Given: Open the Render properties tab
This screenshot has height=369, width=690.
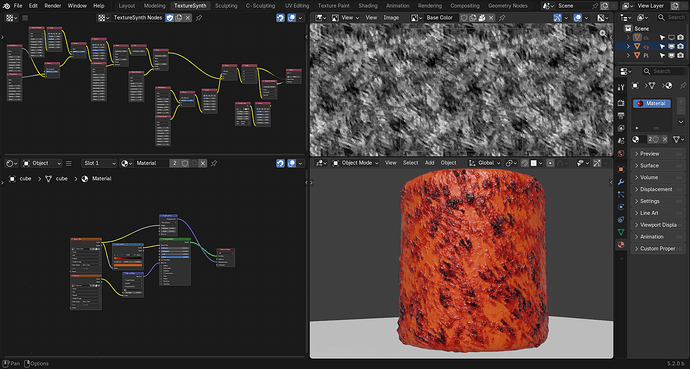Looking at the screenshot, I should tap(621, 103).
